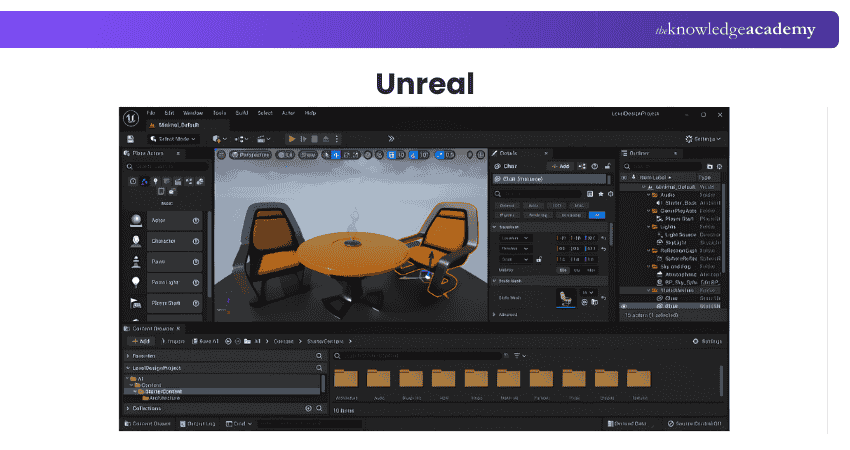Open the Outliner settings gear icon
Image resolution: width=850 pixels, height=450 pixels.
tap(720, 166)
